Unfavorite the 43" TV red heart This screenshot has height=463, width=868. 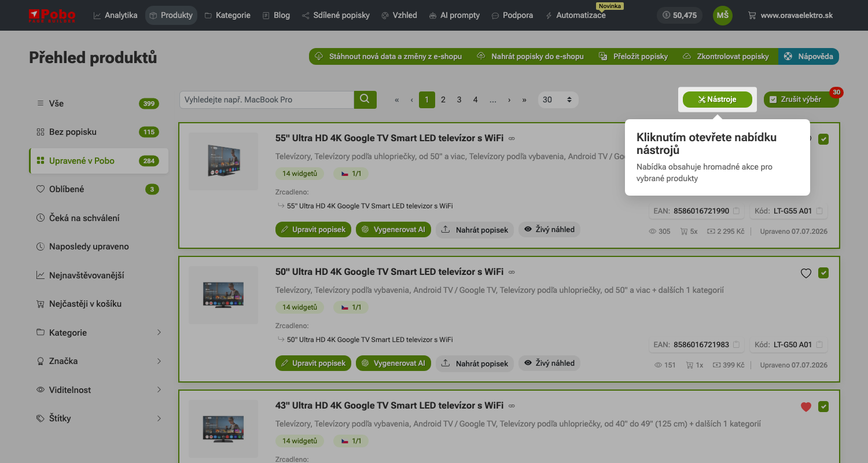806,407
